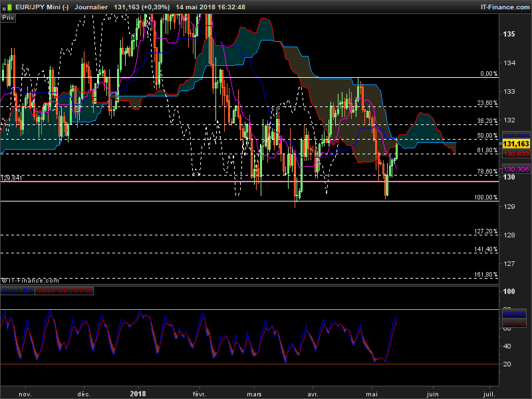Click the 133 price axis value
Image resolution: width=532 pixels, height=399 pixels.
click(x=509, y=92)
